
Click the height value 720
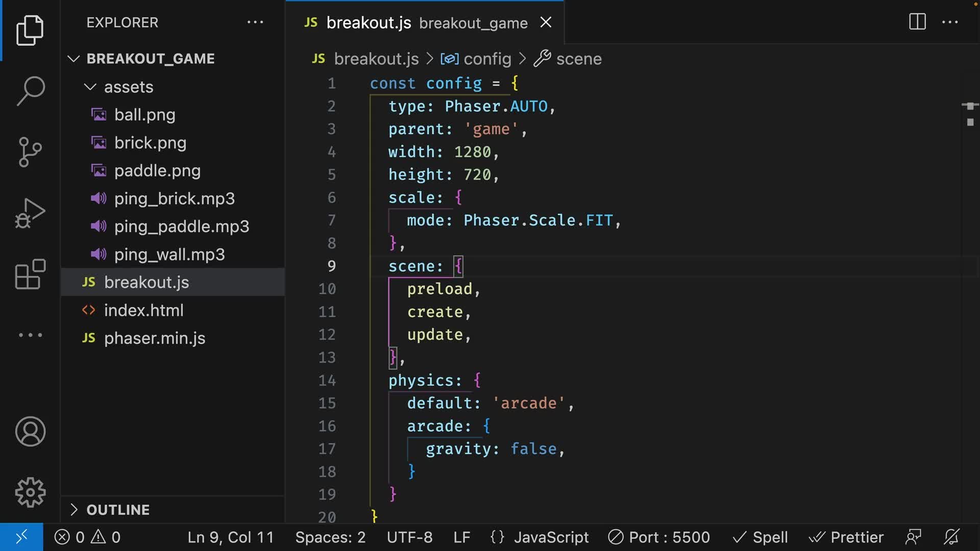pos(477,174)
